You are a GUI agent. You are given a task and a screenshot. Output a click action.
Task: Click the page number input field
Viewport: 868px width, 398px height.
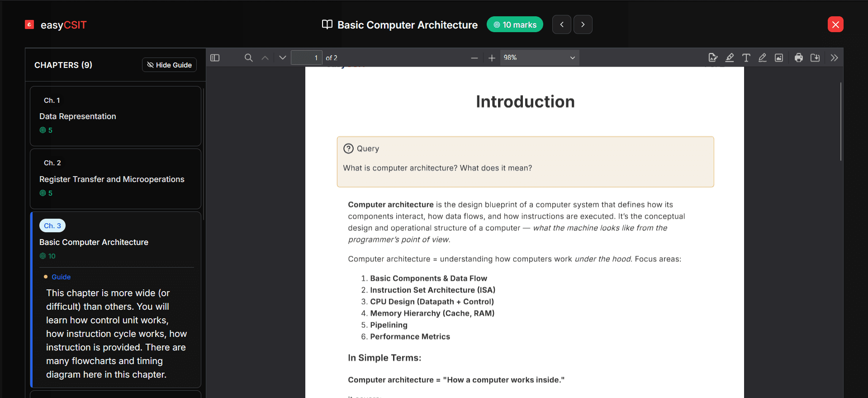tap(306, 58)
